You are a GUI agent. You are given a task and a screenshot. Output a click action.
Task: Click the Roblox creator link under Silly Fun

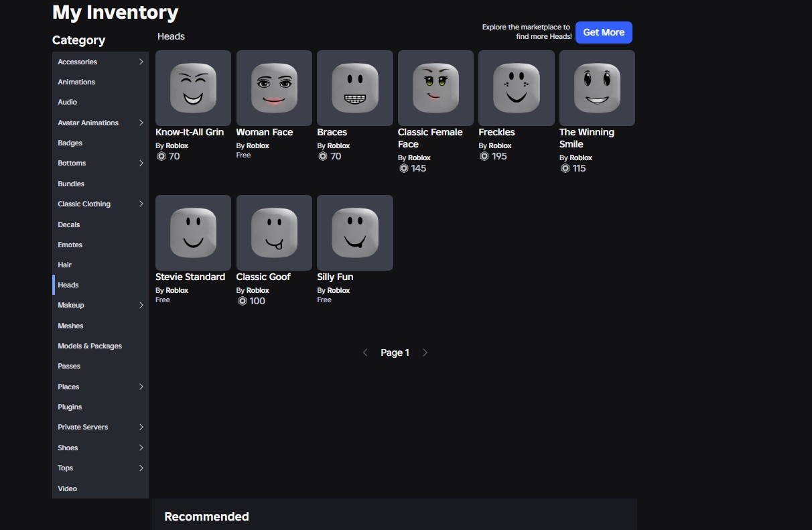[x=338, y=290]
